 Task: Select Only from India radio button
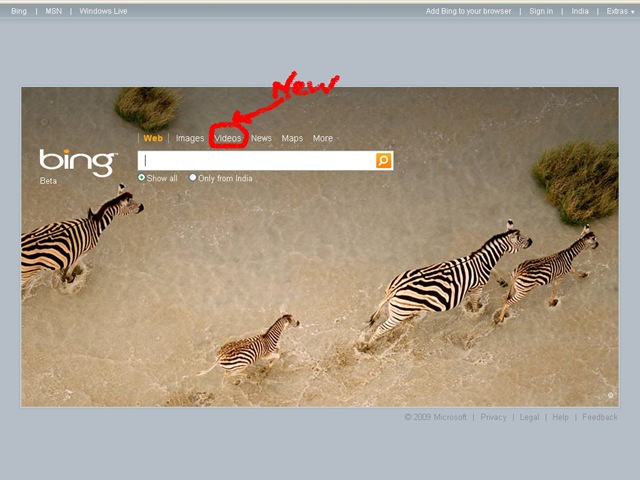193,178
